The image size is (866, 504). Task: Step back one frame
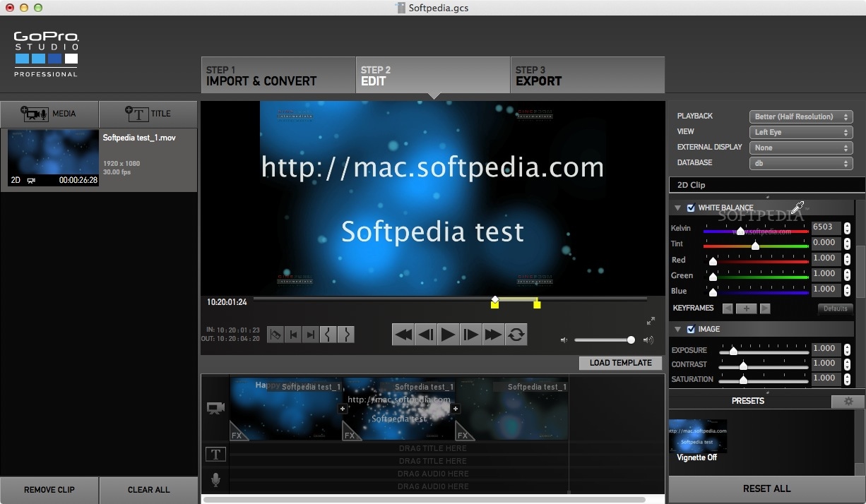click(x=425, y=335)
